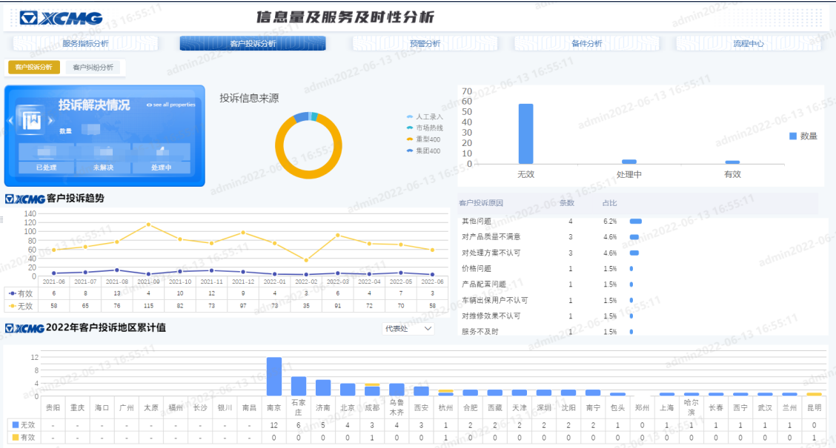836x448 pixels.
Task: Click the 客户投诉原因 column header
Action: 481,203
